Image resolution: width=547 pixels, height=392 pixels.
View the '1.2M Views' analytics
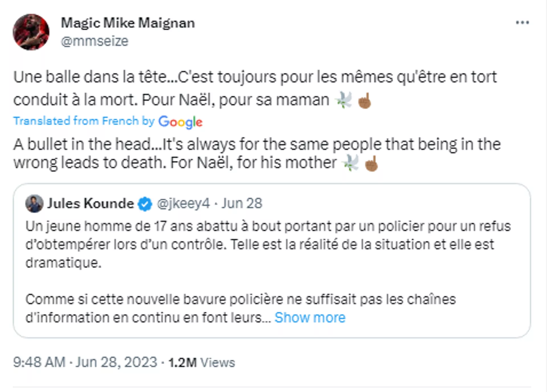pos(202,363)
